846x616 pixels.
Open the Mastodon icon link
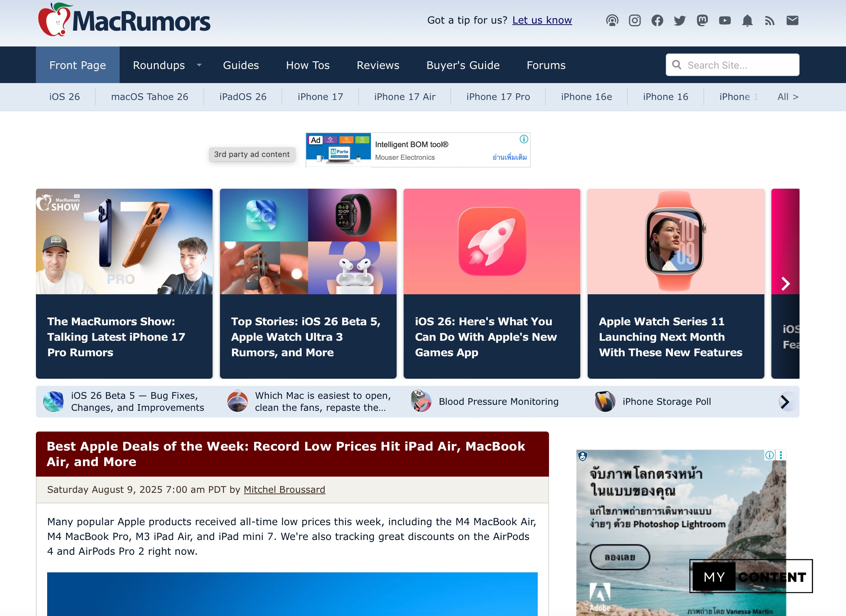tap(702, 20)
